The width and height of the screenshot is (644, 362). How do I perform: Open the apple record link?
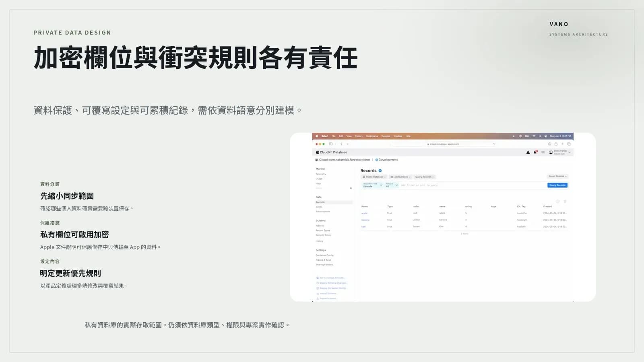click(x=364, y=213)
